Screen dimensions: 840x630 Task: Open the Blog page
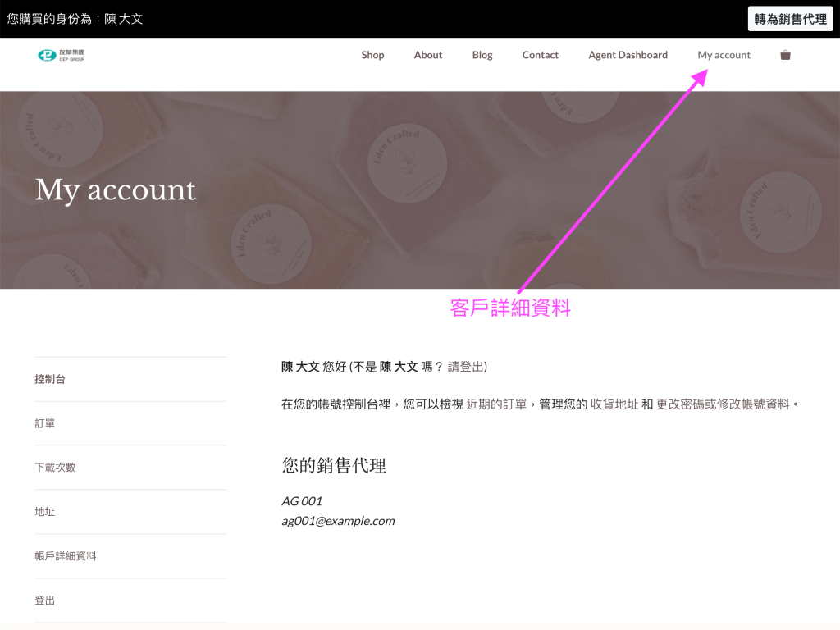[x=482, y=55]
